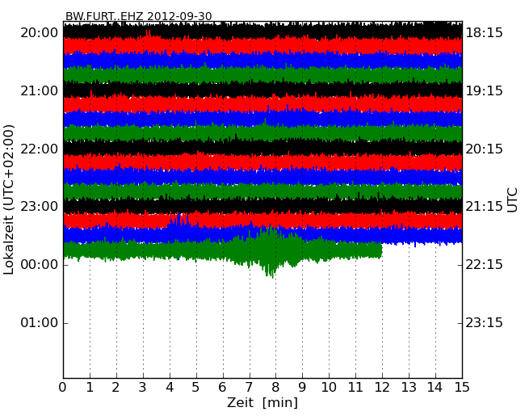This screenshot has width=525, height=420.
Task: Click the 4 minute tick label
Action: point(170,388)
